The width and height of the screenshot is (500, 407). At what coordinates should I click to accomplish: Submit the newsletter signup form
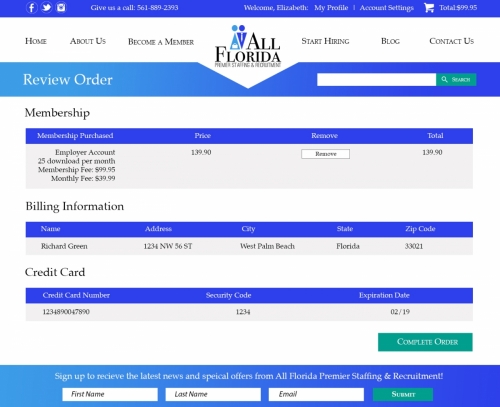click(403, 394)
